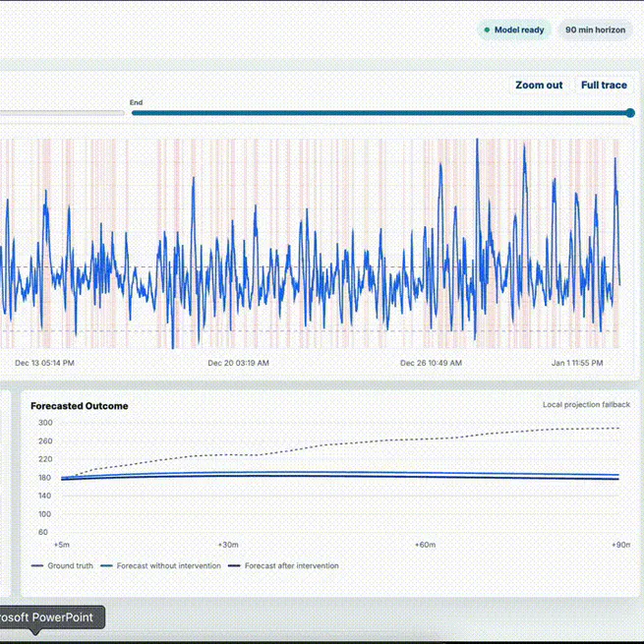The width and height of the screenshot is (644, 644).
Task: Toggle Ground truth legend entry
Action: coord(62,565)
